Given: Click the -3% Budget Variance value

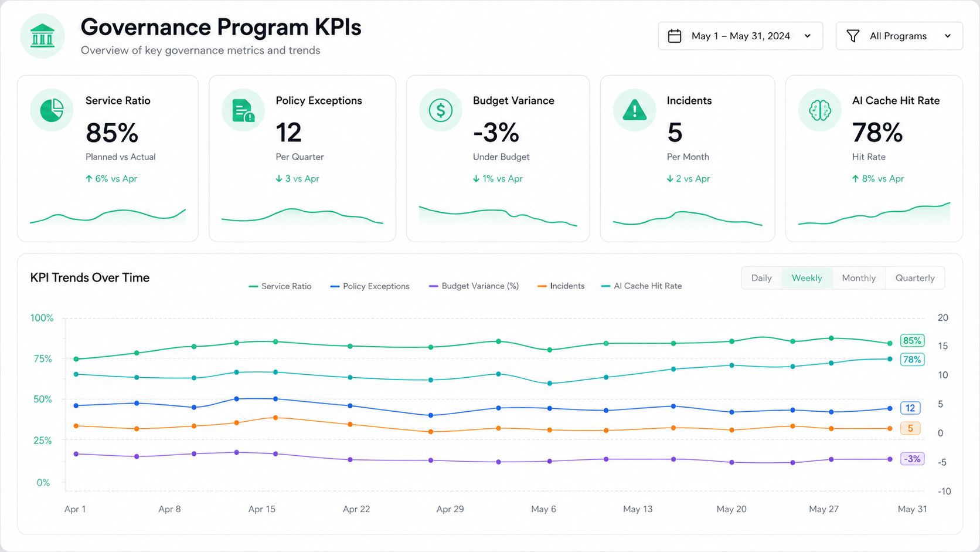Looking at the screenshot, I should click(496, 133).
